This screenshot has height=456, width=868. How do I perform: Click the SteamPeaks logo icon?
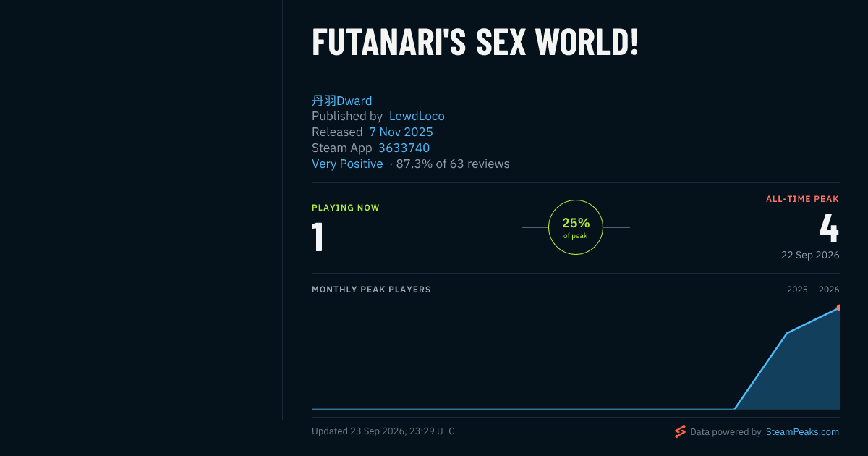point(680,431)
